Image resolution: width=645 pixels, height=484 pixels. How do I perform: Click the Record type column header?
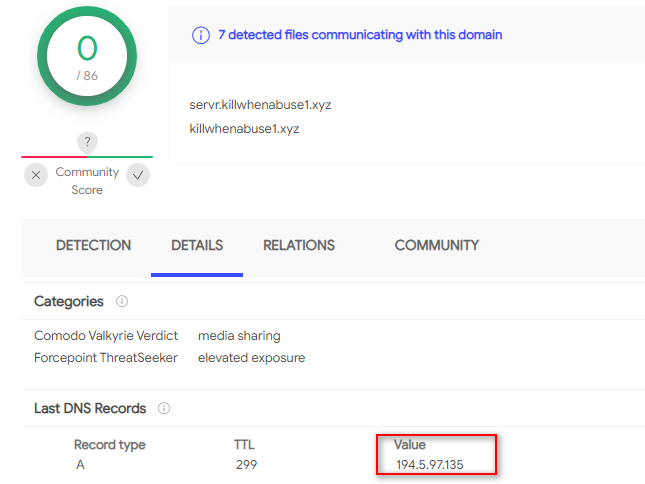click(x=110, y=445)
